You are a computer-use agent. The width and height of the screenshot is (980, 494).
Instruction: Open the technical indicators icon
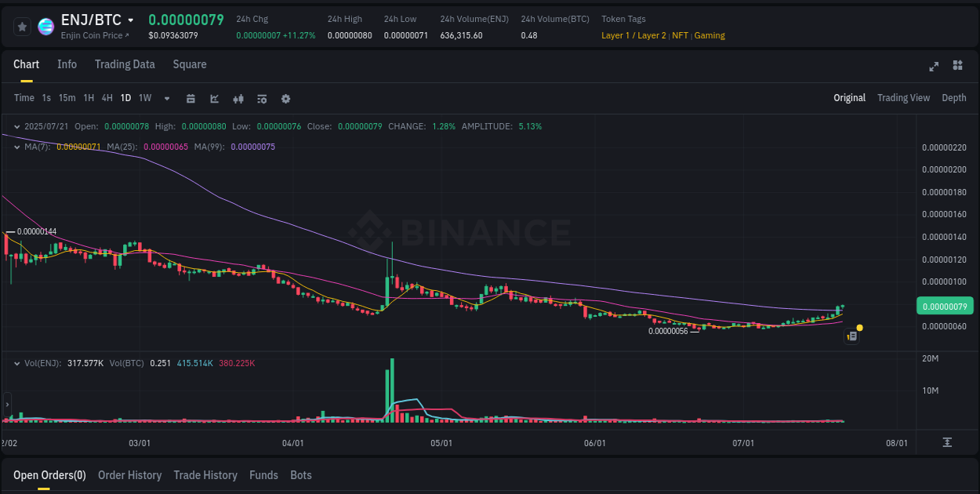(x=262, y=99)
